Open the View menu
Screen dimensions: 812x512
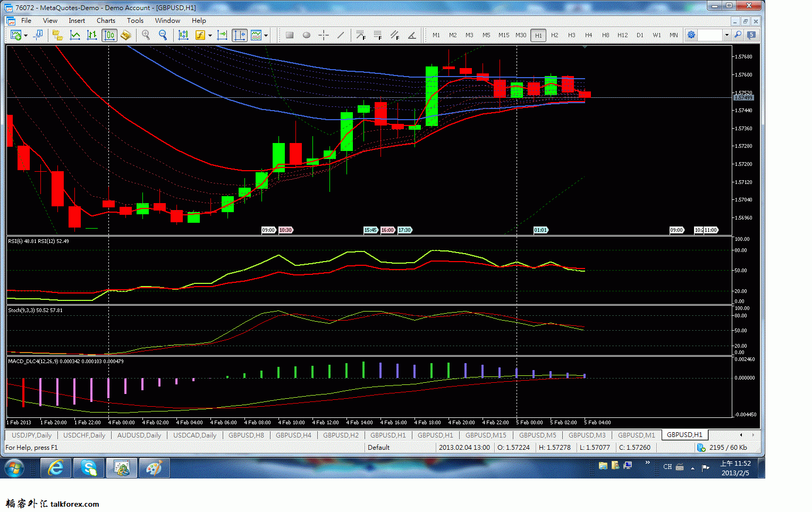(50, 21)
